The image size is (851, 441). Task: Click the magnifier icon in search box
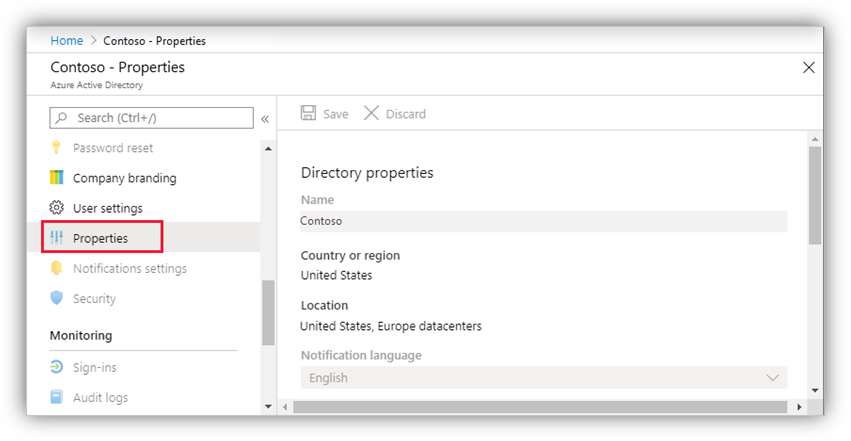[62, 118]
